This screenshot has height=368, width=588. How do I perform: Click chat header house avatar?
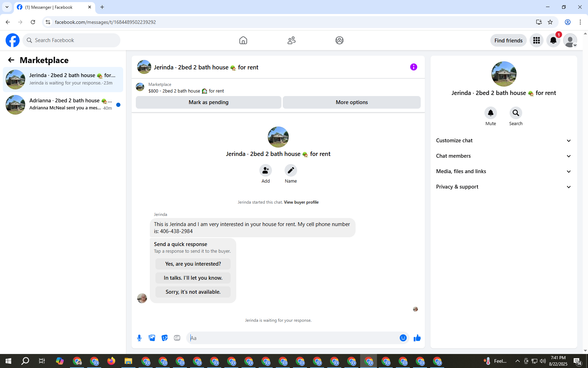(144, 67)
